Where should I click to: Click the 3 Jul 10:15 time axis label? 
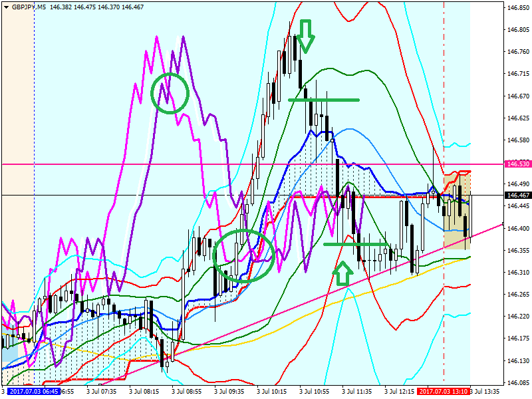click(x=272, y=392)
